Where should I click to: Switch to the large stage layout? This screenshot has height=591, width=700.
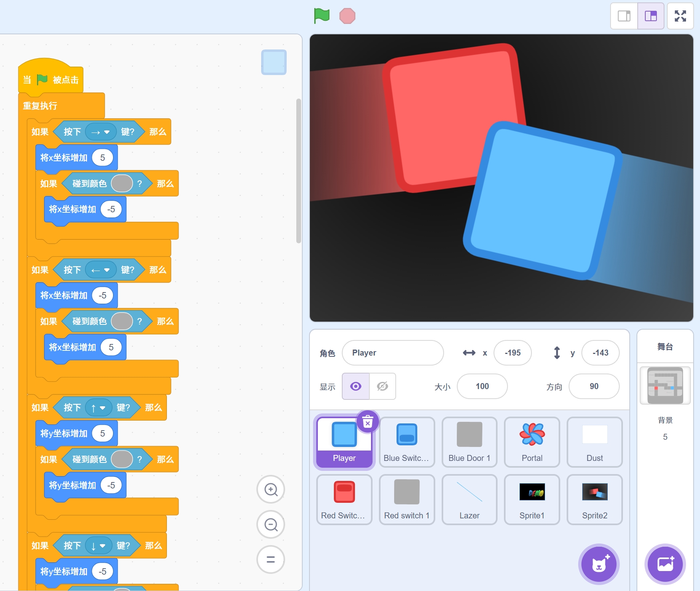tap(651, 16)
